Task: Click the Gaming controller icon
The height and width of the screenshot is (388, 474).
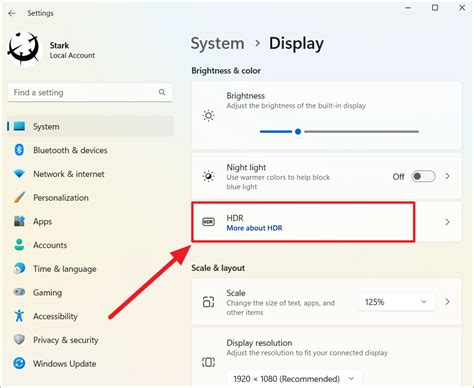Action: tap(19, 292)
